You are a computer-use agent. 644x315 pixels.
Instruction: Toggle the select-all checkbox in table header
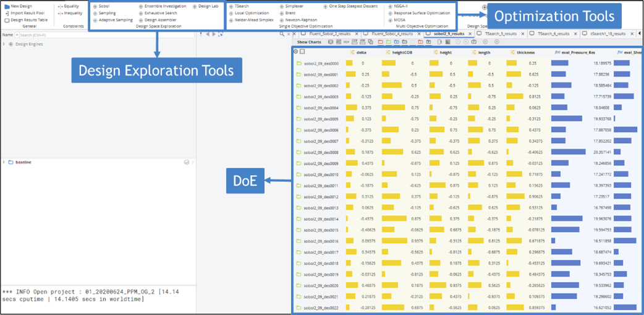(302, 51)
